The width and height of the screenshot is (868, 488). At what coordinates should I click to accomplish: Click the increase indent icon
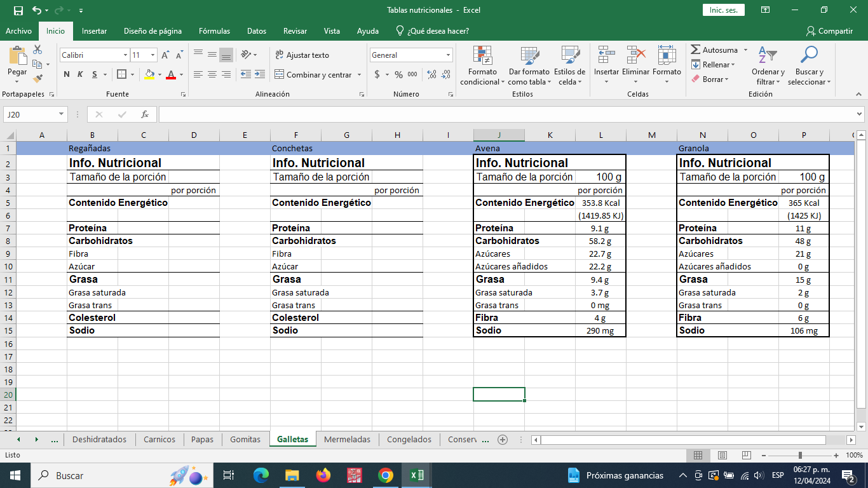click(x=259, y=74)
